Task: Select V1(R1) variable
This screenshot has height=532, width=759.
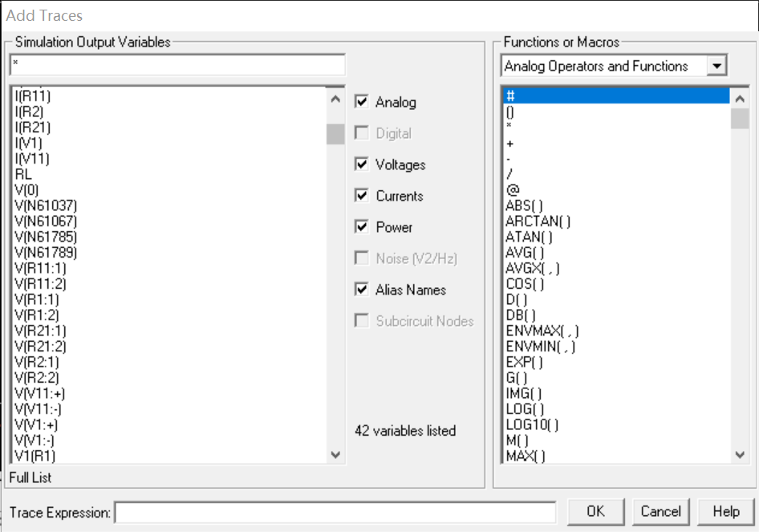Action: (x=35, y=456)
